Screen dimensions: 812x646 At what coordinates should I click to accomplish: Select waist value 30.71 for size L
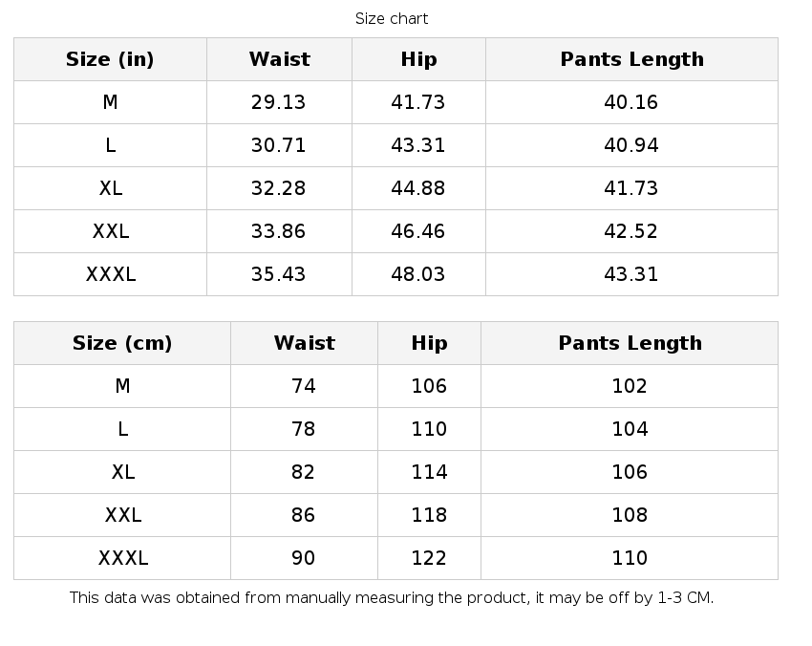[278, 145]
